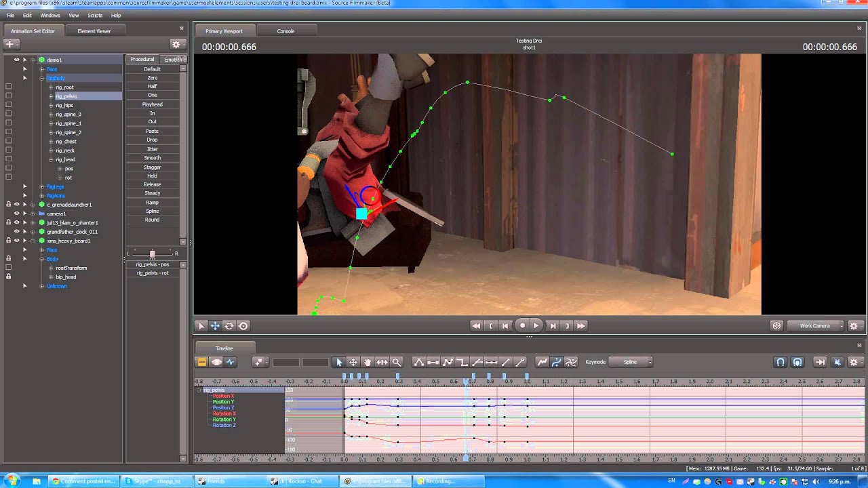The image size is (868, 488).
Task: Select the timeline zoom magnifier tool
Action: click(397, 362)
